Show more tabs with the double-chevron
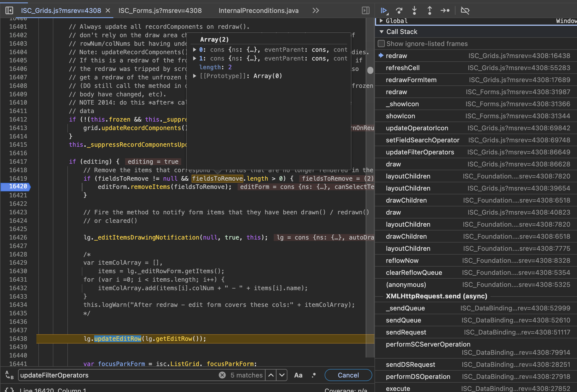The width and height of the screenshot is (577, 392). tap(316, 11)
